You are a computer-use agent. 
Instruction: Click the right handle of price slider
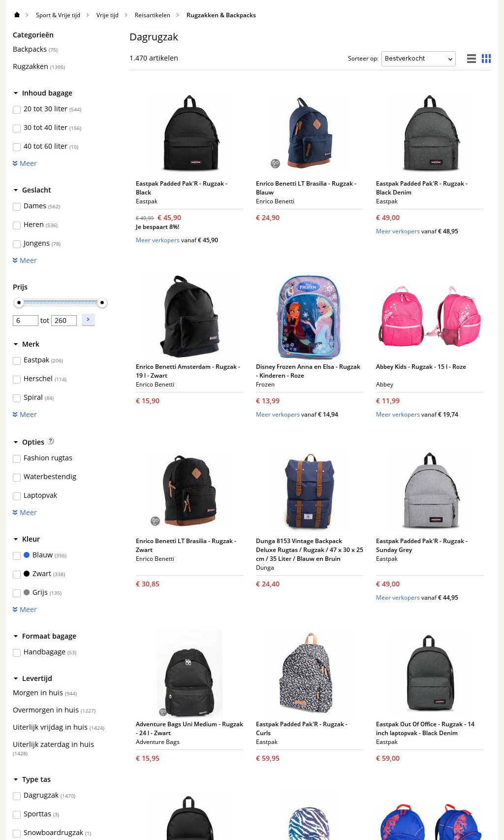102,302
